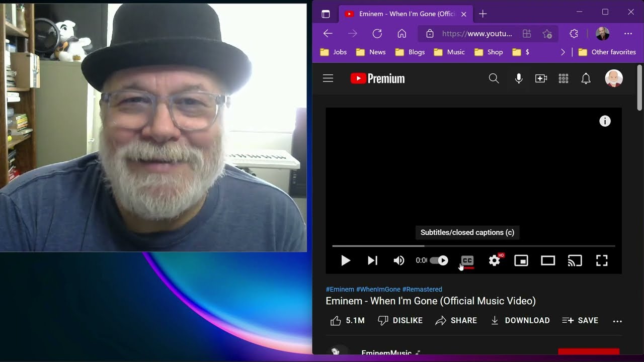
Task: Open YouTube hamburger guide menu
Action: tap(328, 78)
